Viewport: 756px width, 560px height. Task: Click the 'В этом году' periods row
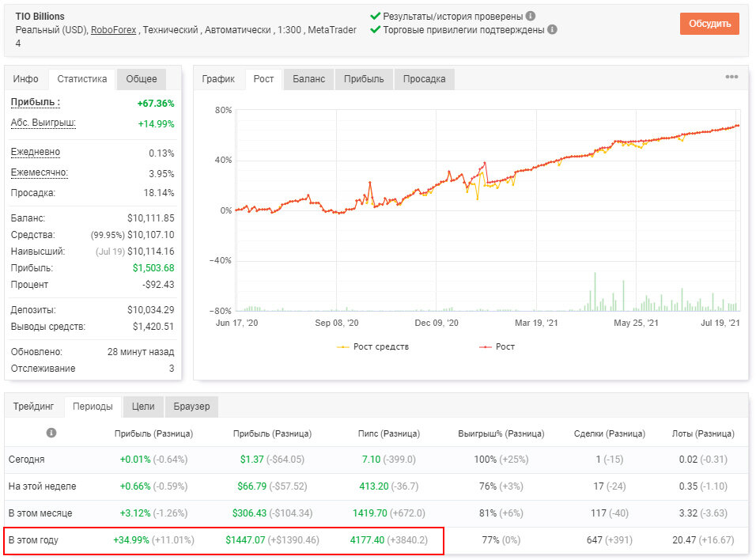(376, 540)
